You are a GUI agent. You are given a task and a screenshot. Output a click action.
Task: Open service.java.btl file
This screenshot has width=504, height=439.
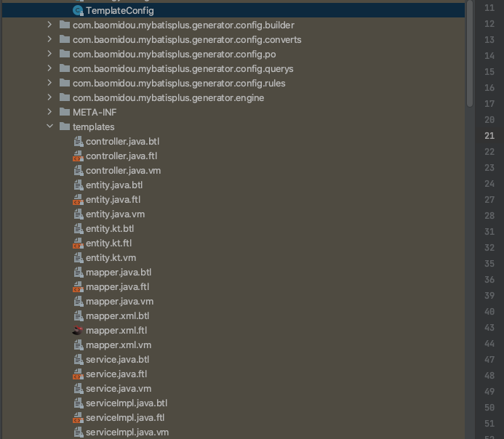pos(117,360)
